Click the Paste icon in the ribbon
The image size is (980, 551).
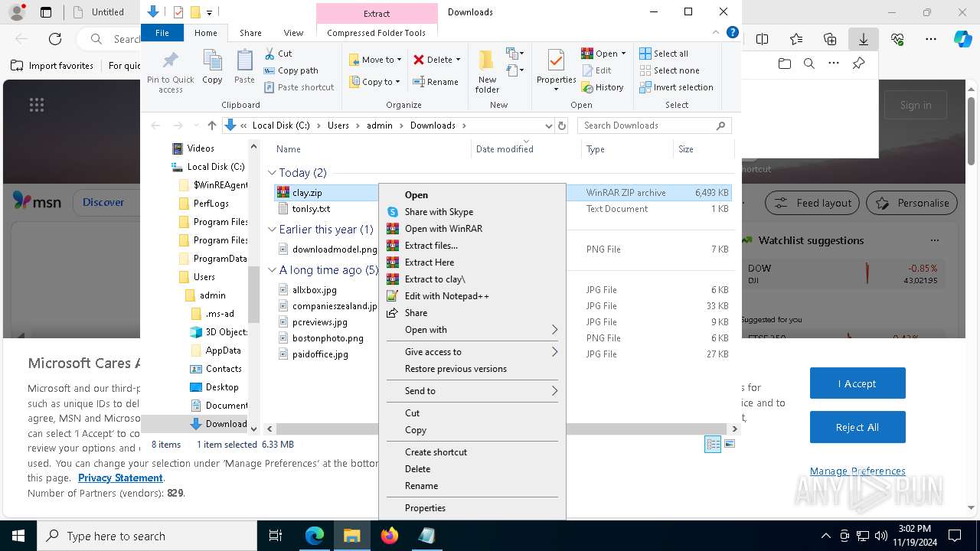pyautogui.click(x=244, y=60)
